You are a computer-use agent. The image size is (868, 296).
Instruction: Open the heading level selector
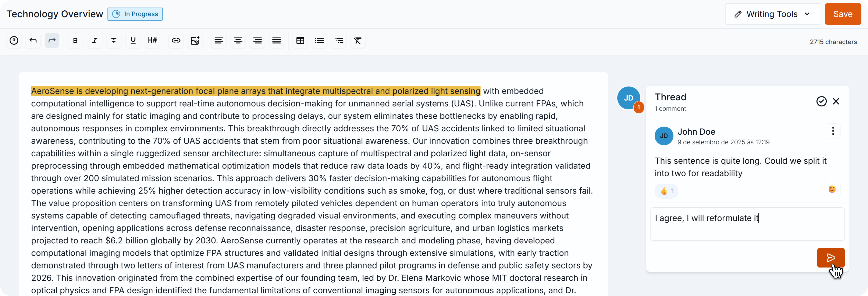152,41
